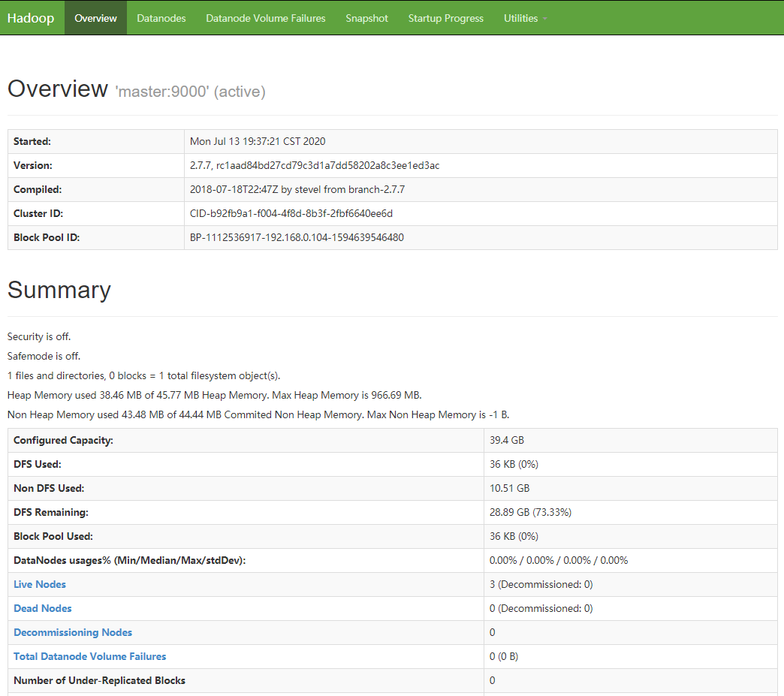Click the Summary section heading
784x696 pixels.
coord(59,290)
